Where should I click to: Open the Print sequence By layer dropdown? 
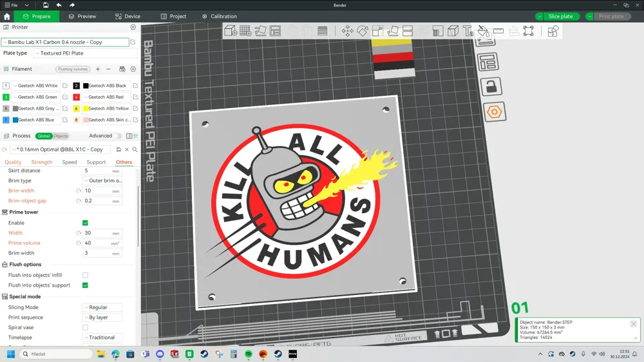click(x=102, y=317)
